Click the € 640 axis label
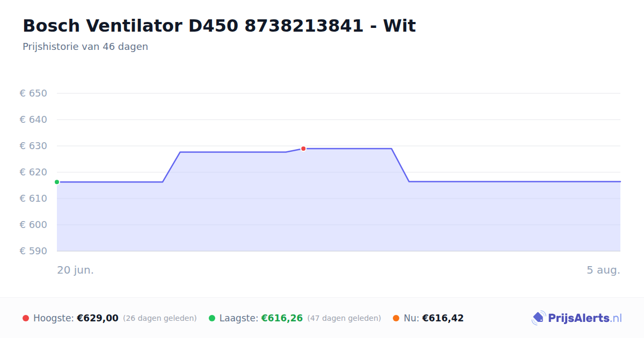 [33, 120]
